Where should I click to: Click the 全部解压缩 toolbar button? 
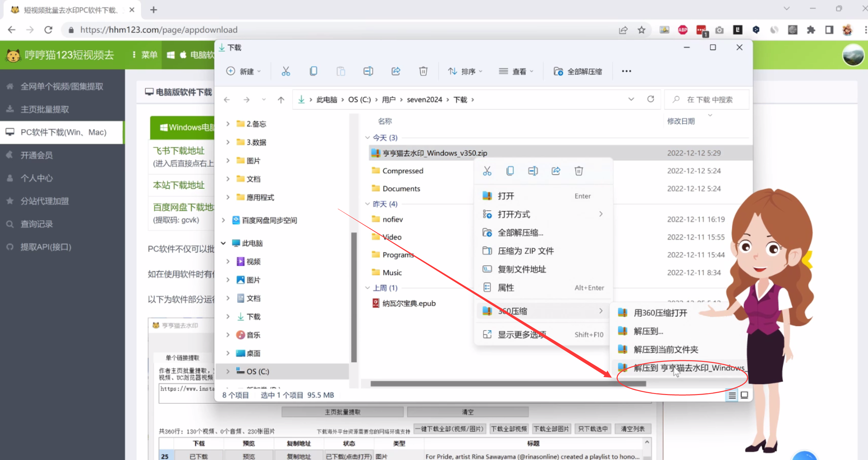[x=578, y=71]
